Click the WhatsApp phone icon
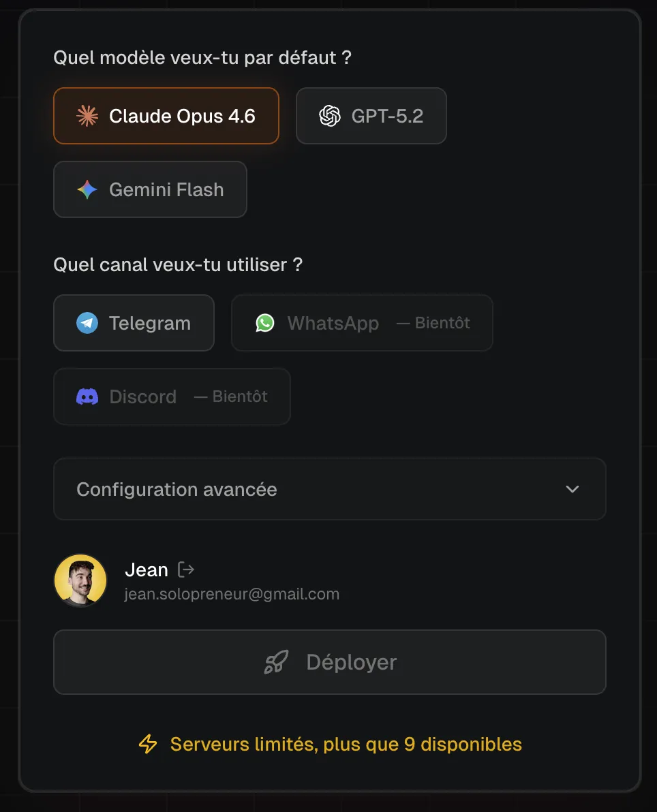The image size is (657, 812). [x=266, y=323]
